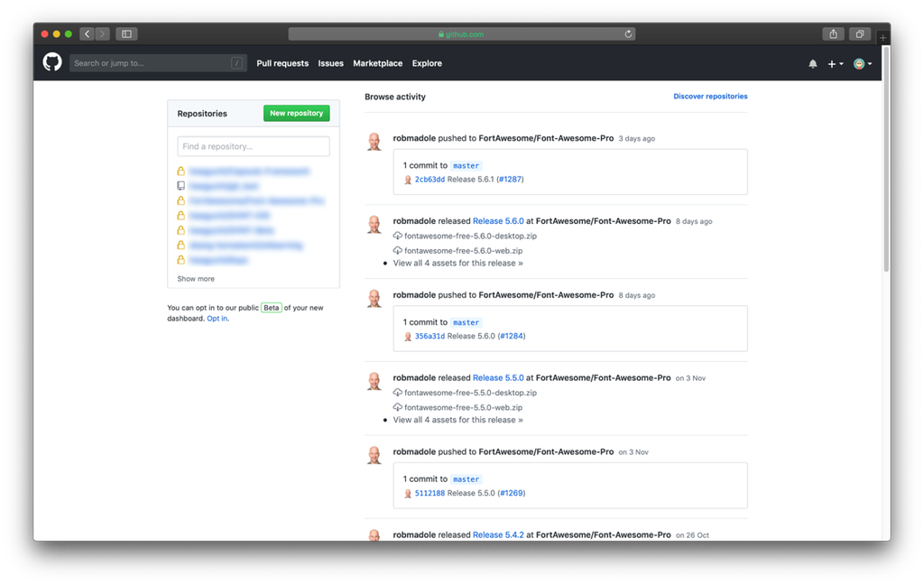
Task: Click Show more under the repositories list
Action: [x=196, y=279]
